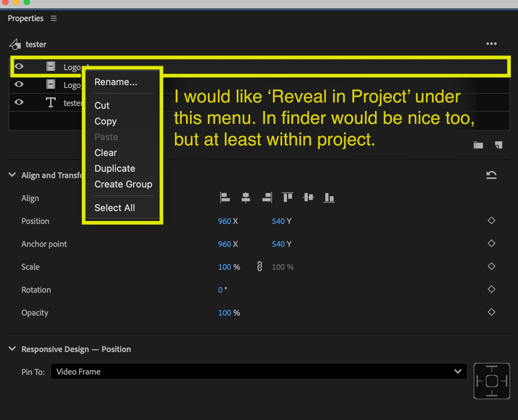Align bottom edges

click(329, 197)
